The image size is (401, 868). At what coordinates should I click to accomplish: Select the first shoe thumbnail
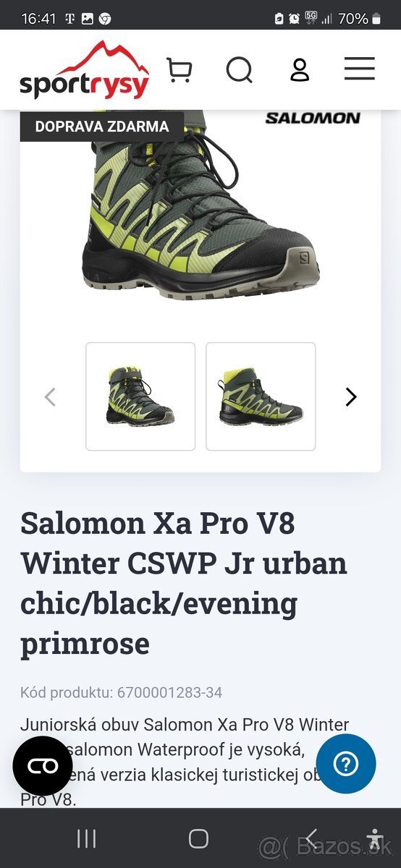click(140, 396)
